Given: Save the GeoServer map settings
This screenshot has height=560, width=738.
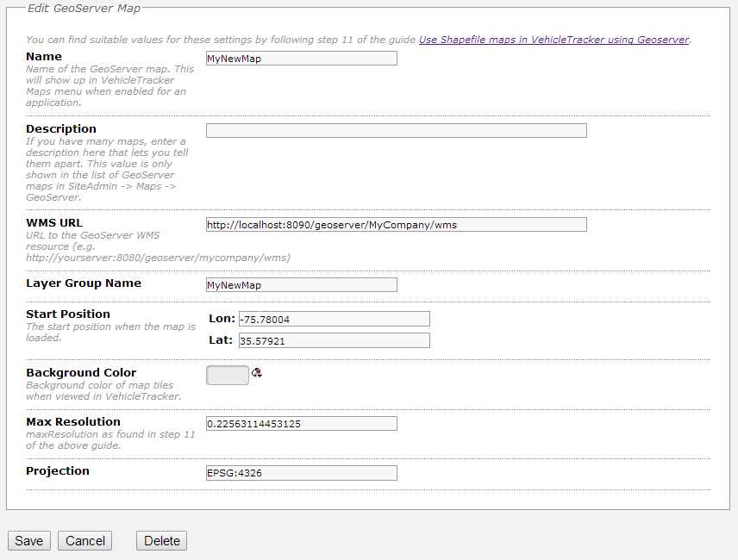Looking at the screenshot, I should 28,540.
